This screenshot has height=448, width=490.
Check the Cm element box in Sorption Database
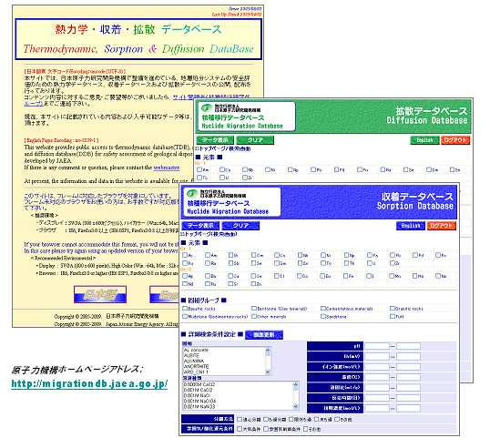(x=254, y=255)
